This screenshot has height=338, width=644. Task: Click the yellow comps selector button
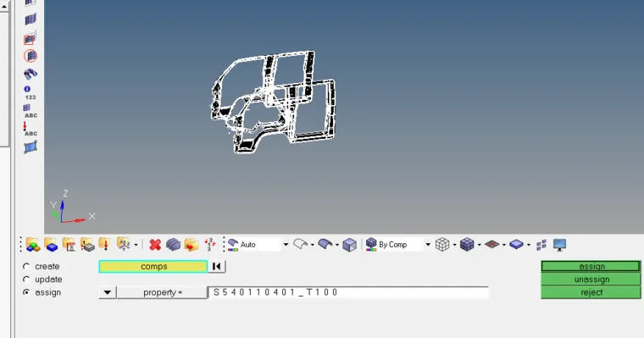153,267
